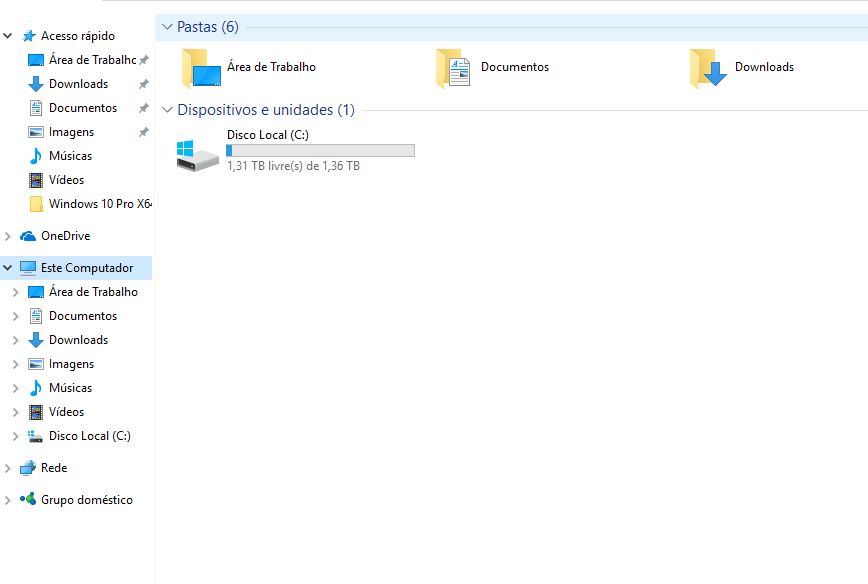Click the Vídeos icon under Este Computador
The width and height of the screenshot is (868, 584).
[36, 412]
